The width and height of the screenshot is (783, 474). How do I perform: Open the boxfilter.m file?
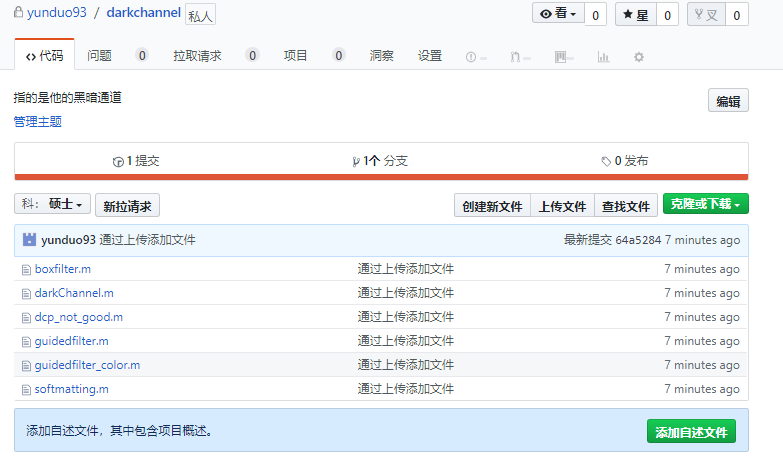click(x=63, y=269)
